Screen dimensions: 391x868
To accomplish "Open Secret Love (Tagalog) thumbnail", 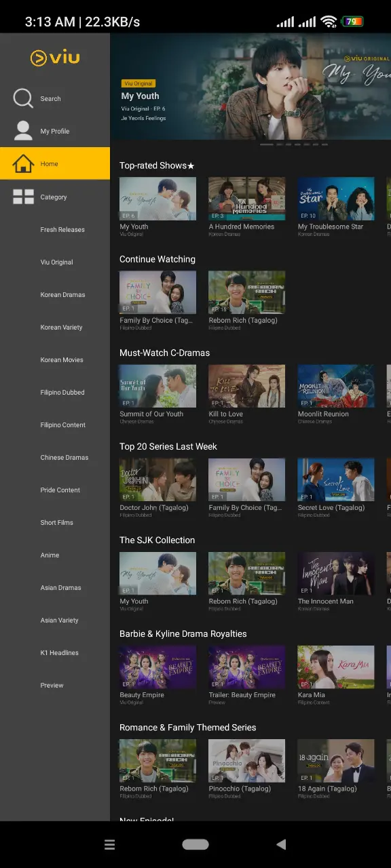I will click(x=336, y=479).
